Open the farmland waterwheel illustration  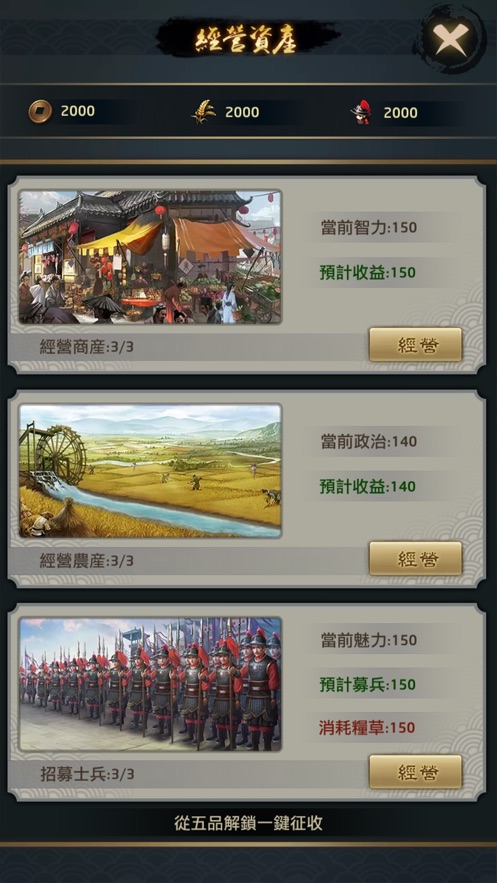click(150, 471)
